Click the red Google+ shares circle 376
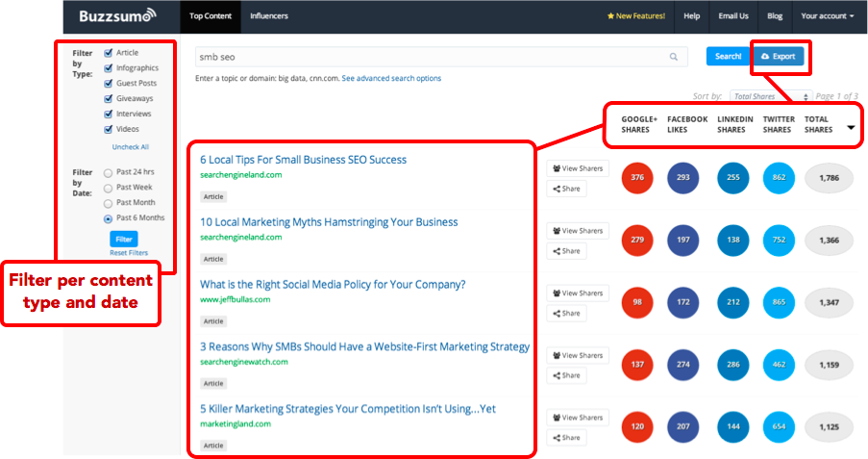Image resolution: width=868 pixels, height=459 pixels. point(635,178)
